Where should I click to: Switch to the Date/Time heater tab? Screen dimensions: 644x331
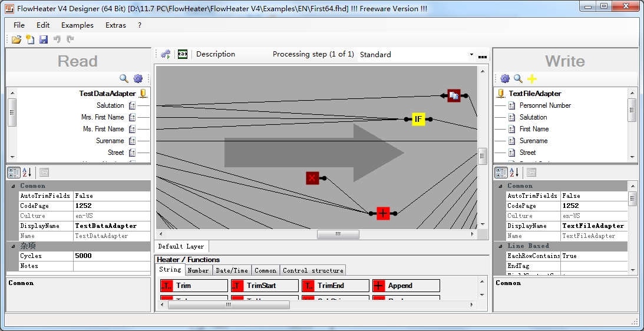pyautogui.click(x=232, y=270)
